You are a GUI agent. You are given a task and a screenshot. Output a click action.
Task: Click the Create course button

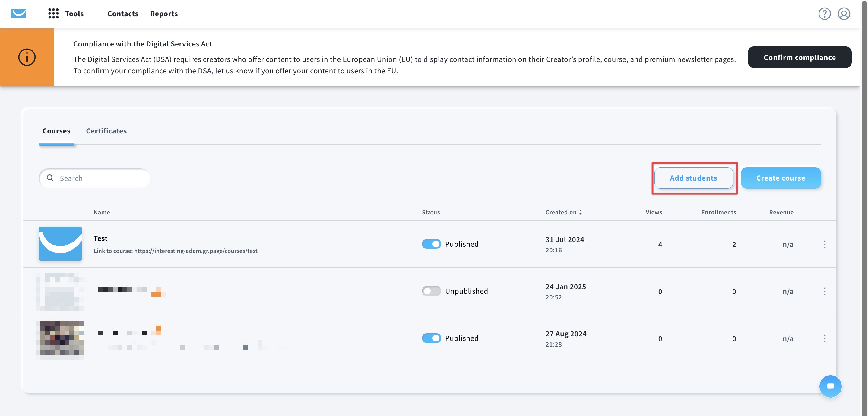781,178
